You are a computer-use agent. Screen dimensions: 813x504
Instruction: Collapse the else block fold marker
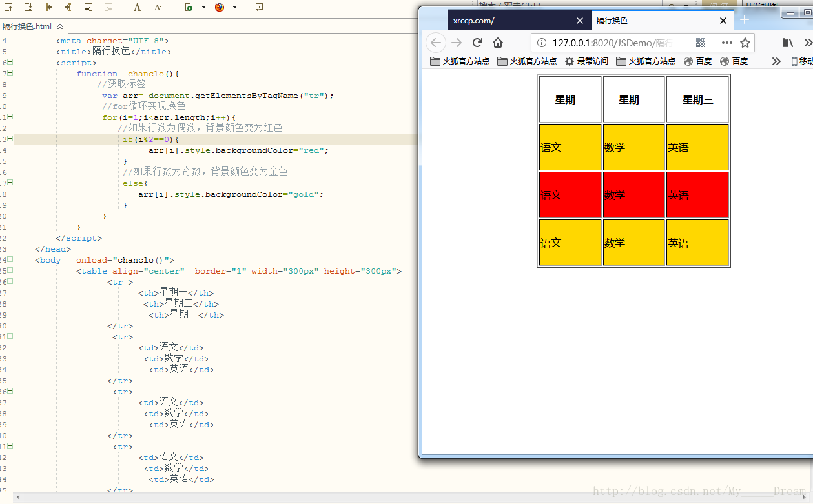click(10, 183)
